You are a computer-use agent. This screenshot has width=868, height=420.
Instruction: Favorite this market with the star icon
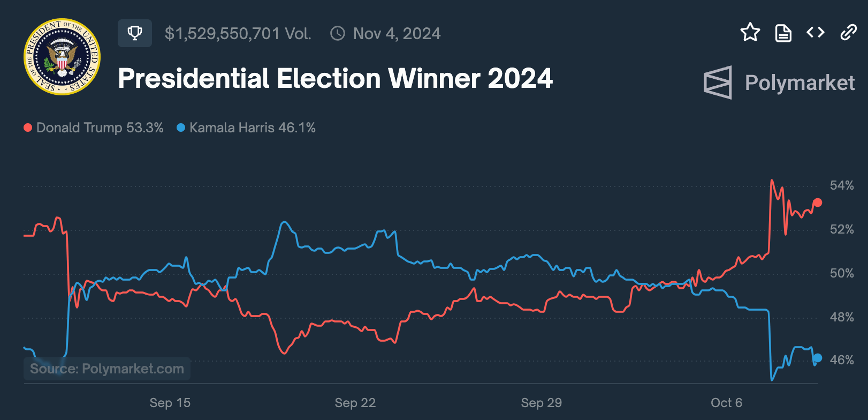pyautogui.click(x=750, y=33)
